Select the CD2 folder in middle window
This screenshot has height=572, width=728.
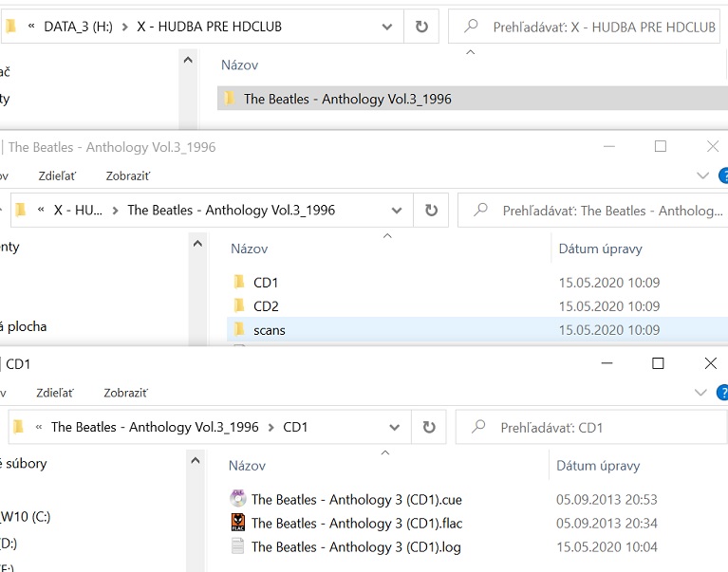tap(266, 306)
